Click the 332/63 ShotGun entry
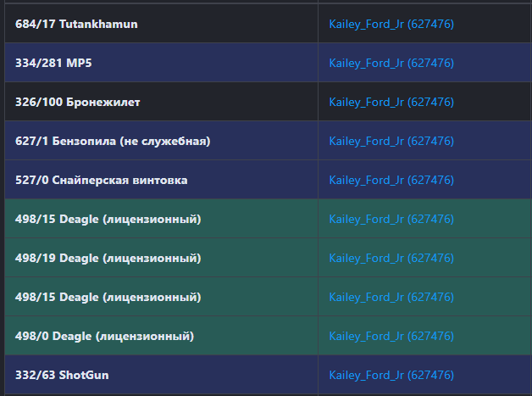This screenshot has width=532, height=396. [x=62, y=375]
